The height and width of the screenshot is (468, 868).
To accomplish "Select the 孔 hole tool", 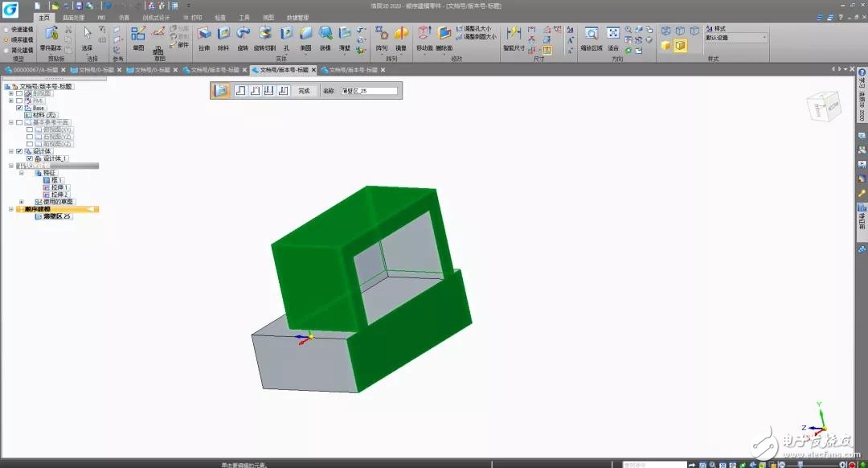I will [286, 39].
